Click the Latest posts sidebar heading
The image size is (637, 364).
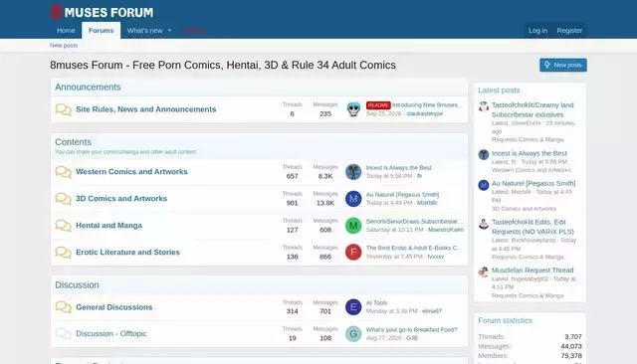[x=499, y=91]
